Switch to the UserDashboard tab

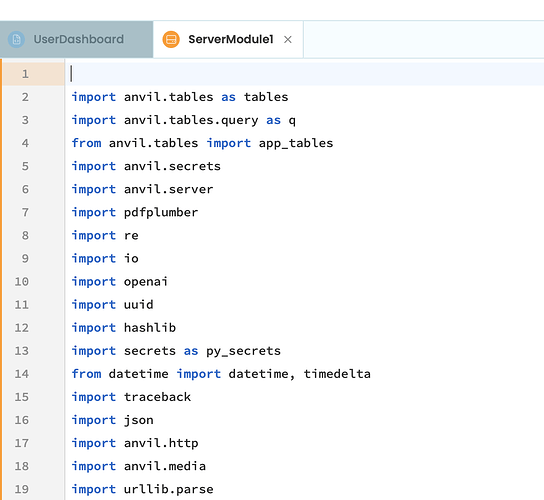pos(76,39)
